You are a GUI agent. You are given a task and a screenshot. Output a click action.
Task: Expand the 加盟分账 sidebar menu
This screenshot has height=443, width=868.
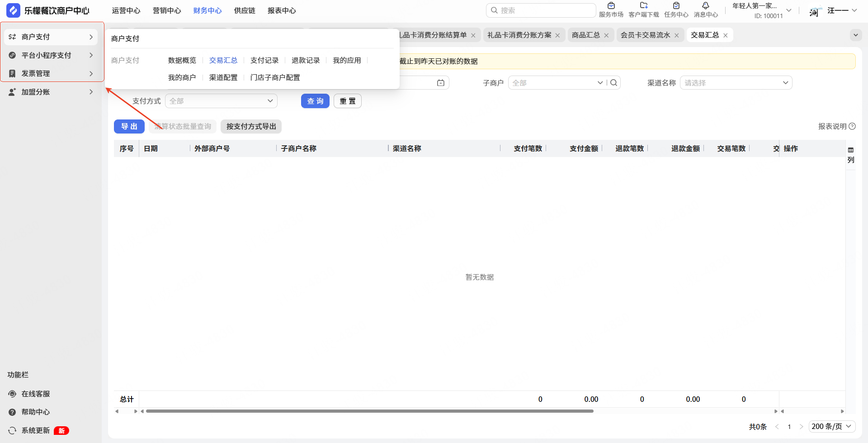point(51,92)
